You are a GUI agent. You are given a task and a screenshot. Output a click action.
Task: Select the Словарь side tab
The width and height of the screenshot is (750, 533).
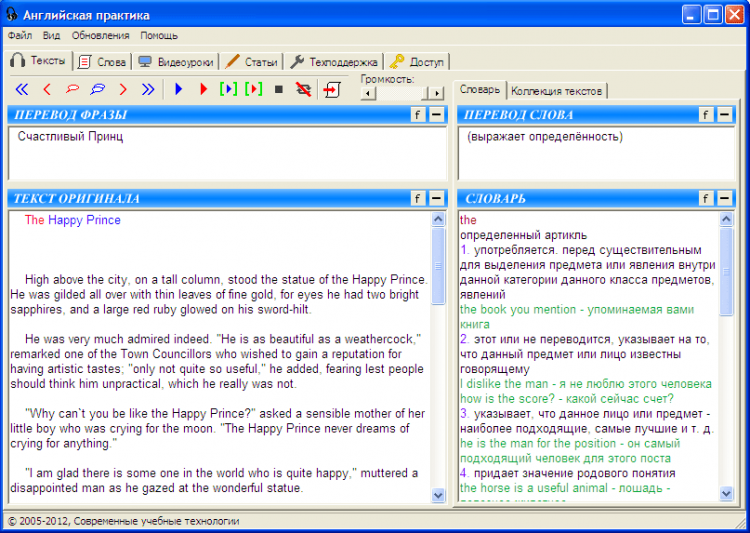(480, 89)
